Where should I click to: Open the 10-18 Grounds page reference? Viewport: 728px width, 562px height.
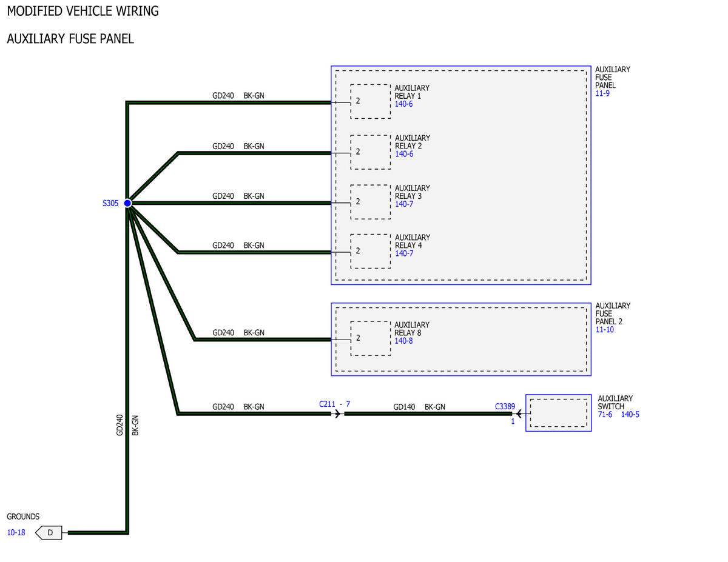(16, 533)
